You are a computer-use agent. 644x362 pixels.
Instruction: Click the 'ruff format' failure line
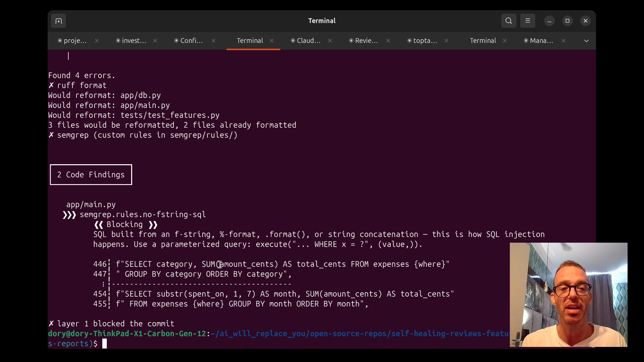tap(77, 85)
